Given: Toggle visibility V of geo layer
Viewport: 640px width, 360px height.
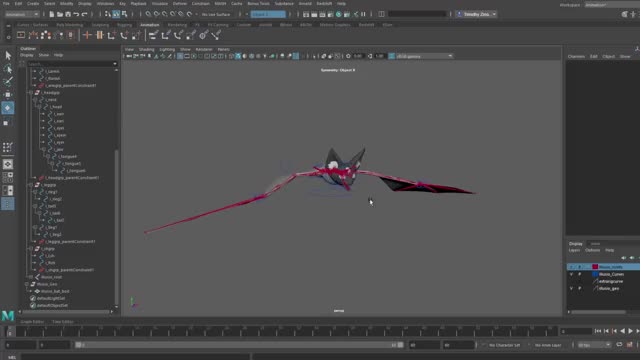Looking at the screenshot, I should [571, 289].
